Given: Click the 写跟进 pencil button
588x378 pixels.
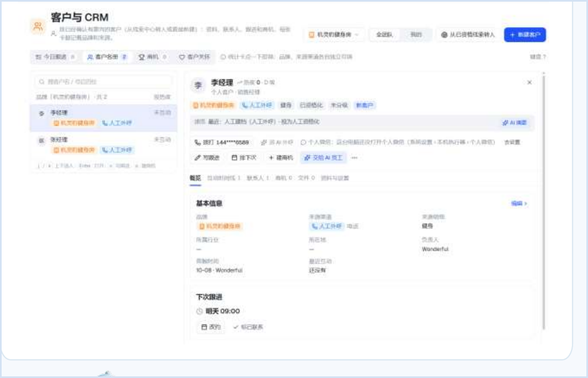Looking at the screenshot, I should 207,158.
